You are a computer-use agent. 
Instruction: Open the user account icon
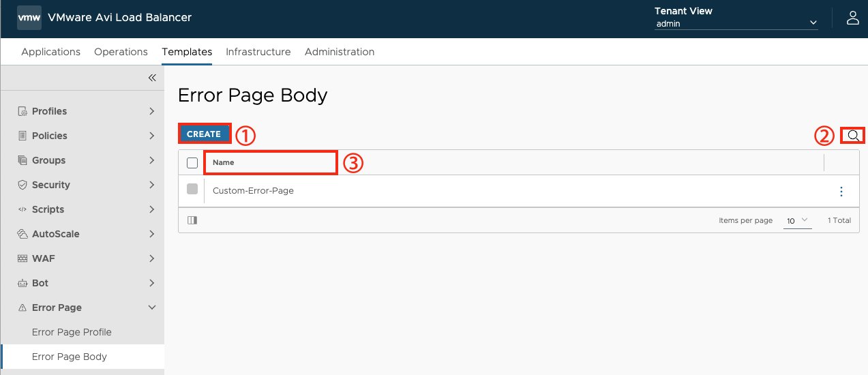[x=852, y=18]
